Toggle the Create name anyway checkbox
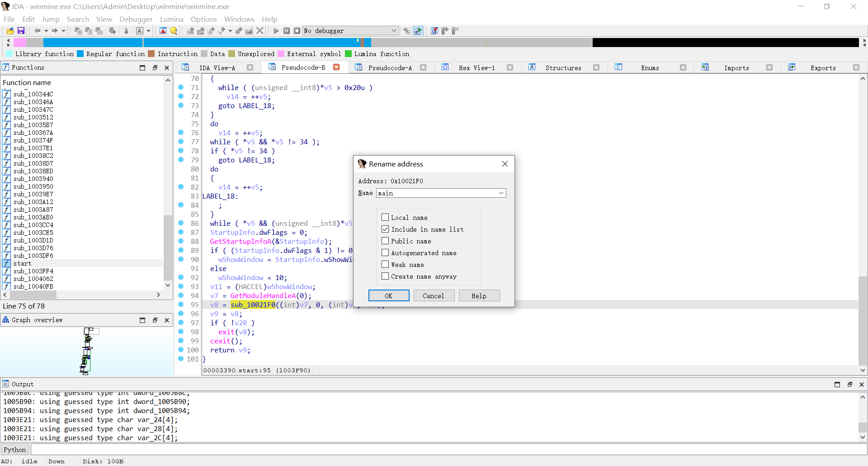Image resolution: width=868 pixels, height=466 pixels. [385, 276]
